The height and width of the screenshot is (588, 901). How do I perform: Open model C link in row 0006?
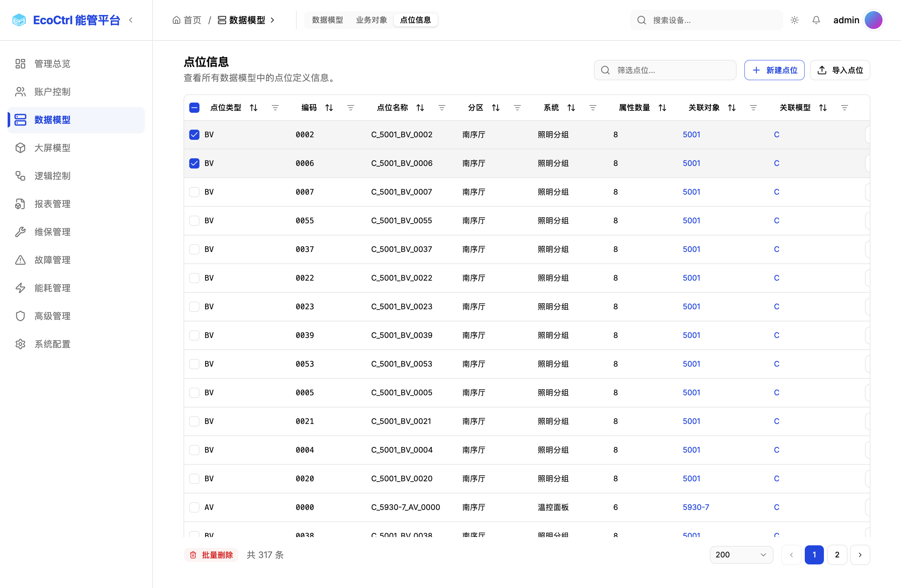pyautogui.click(x=776, y=163)
